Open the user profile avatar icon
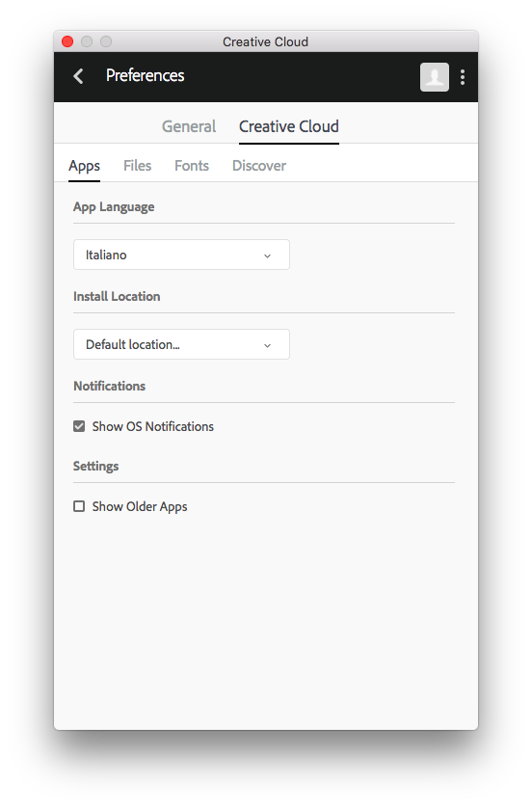This screenshot has height=807, width=532. (435, 77)
